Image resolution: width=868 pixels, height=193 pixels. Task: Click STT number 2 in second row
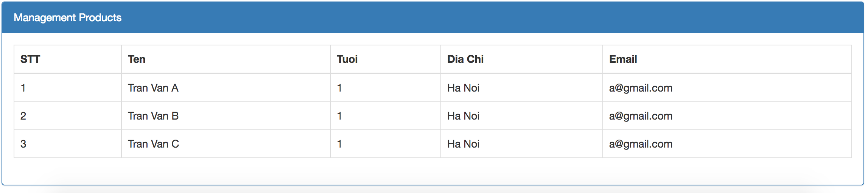pyautogui.click(x=23, y=116)
